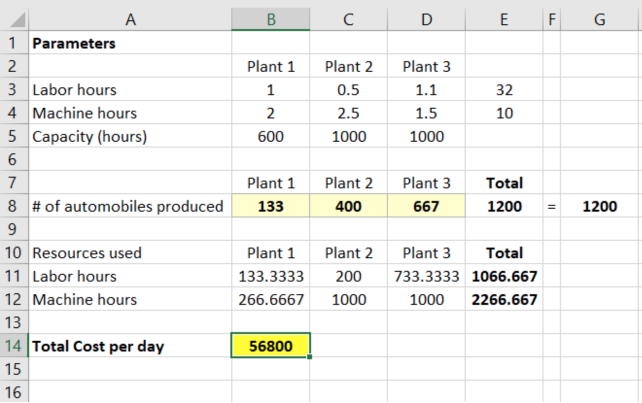Click the fill handle of cell B14
The image size is (642, 403).
tap(310, 357)
